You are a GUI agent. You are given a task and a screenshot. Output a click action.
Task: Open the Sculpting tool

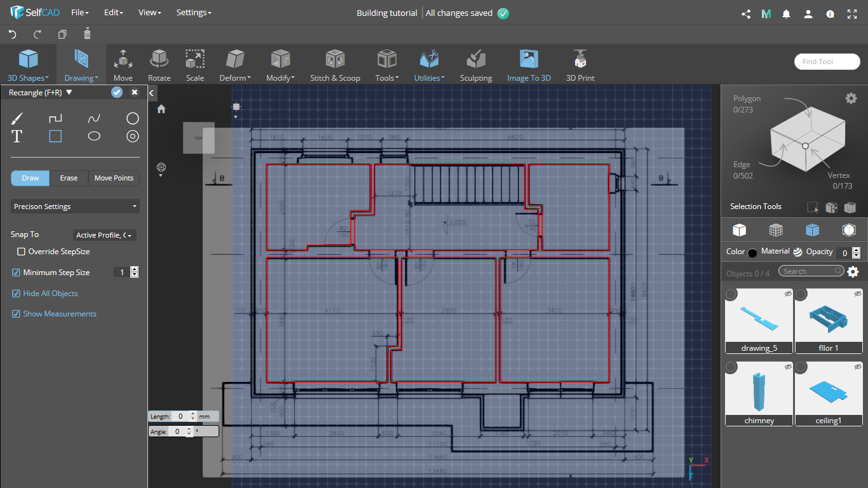(x=476, y=66)
